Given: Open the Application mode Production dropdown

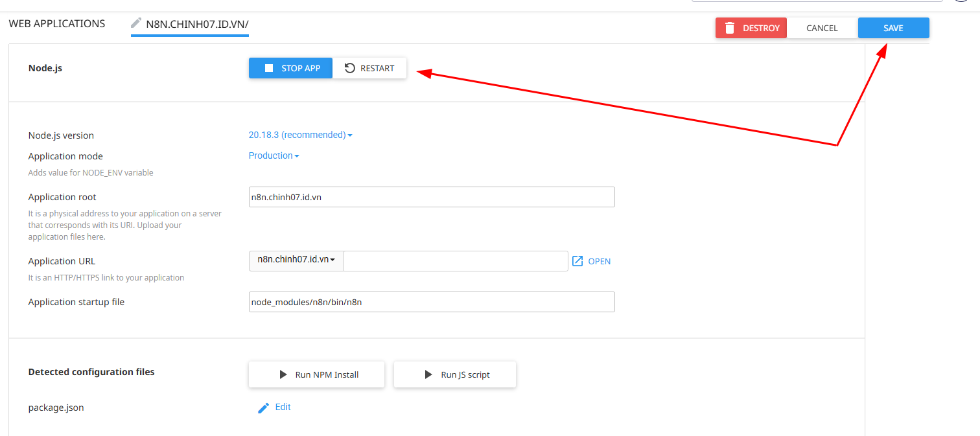Looking at the screenshot, I should pyautogui.click(x=274, y=155).
